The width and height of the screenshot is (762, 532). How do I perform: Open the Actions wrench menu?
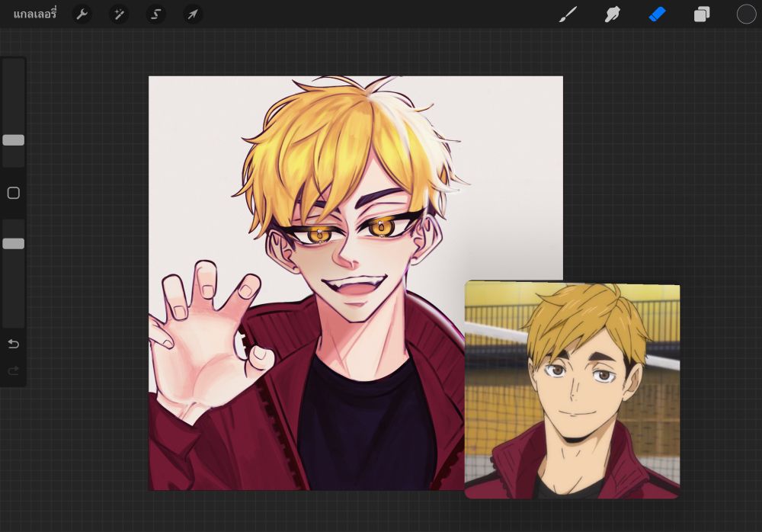[82, 14]
